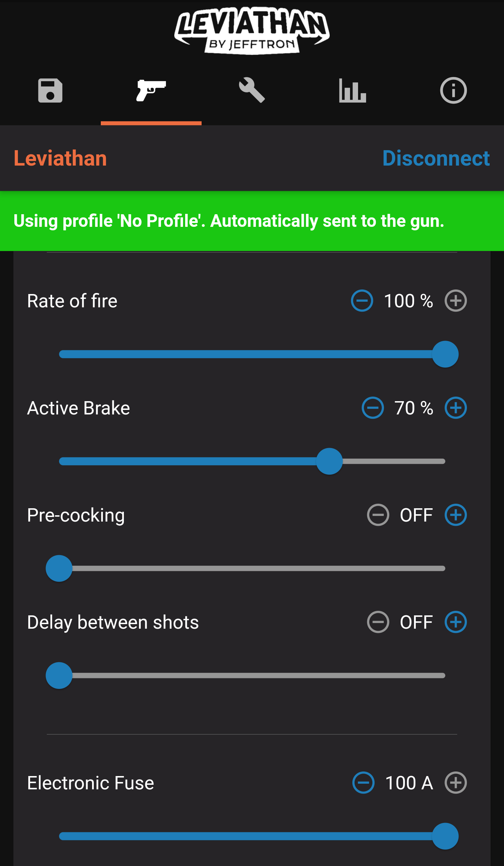504x866 pixels.
Task: Tap the Leviathan device name
Action: coord(60,158)
